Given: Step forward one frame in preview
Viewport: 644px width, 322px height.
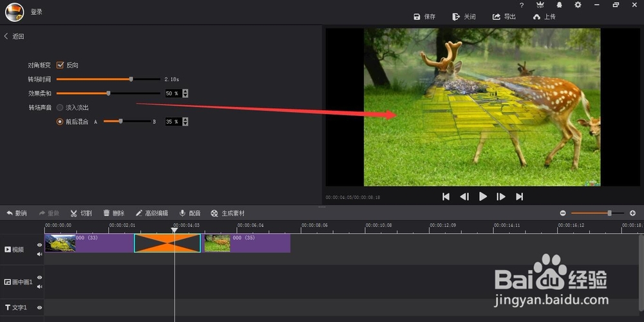Looking at the screenshot, I should (x=501, y=196).
